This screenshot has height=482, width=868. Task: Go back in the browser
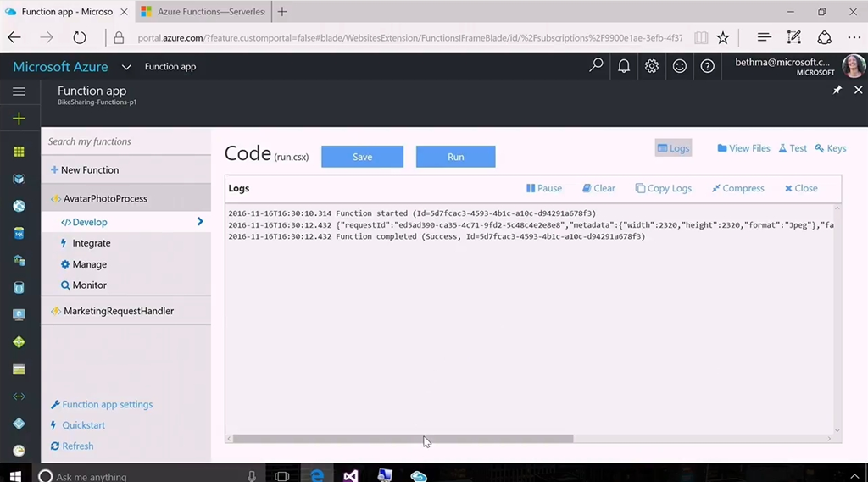pos(14,37)
